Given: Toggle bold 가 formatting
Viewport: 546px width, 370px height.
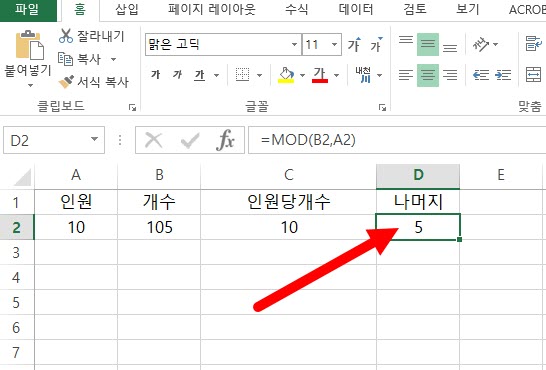Looking at the screenshot, I should [155, 74].
